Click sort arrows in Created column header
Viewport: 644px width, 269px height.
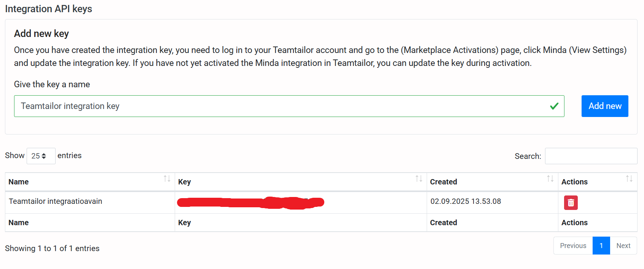550,179
